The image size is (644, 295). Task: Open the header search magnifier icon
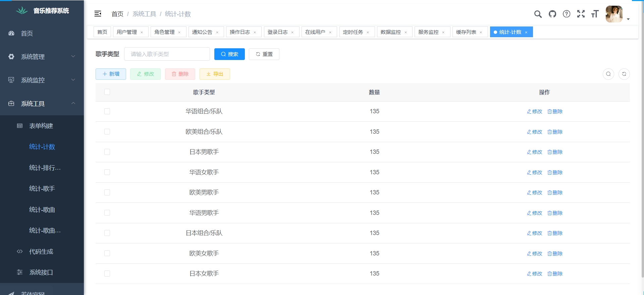point(538,14)
